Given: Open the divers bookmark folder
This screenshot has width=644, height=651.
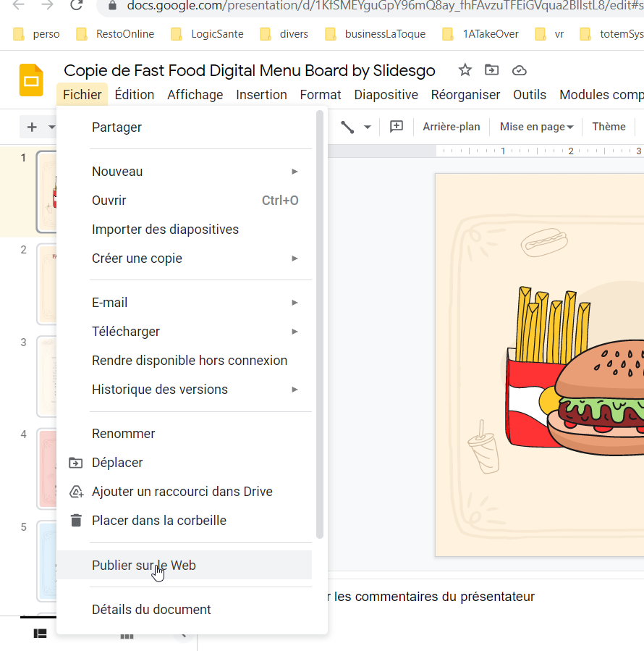Looking at the screenshot, I should 284,34.
